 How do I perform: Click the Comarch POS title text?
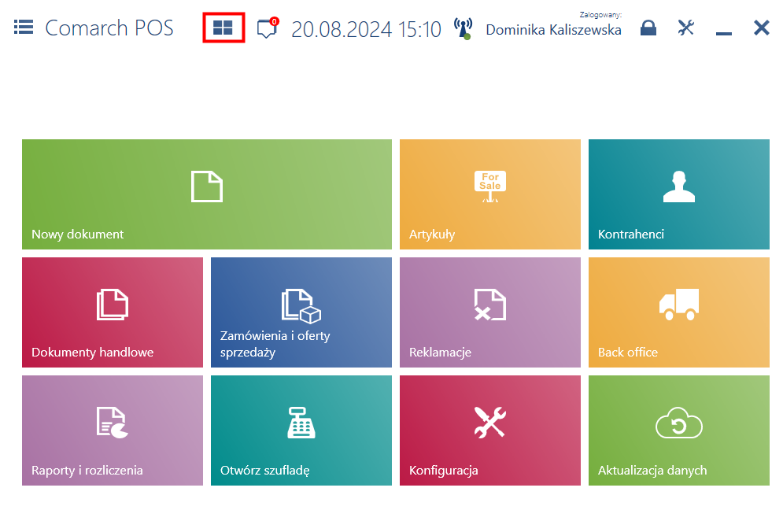[x=109, y=28]
